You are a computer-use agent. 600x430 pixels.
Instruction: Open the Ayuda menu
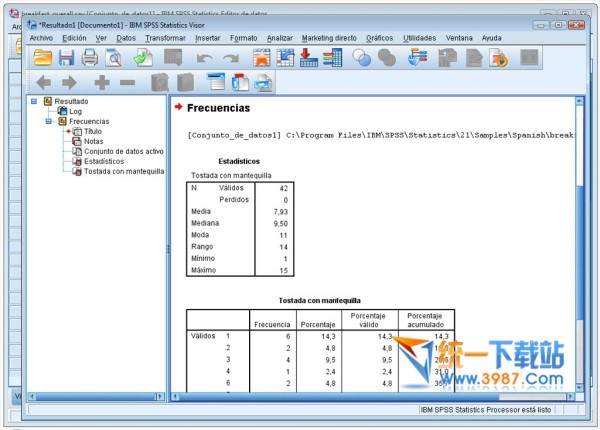point(491,38)
